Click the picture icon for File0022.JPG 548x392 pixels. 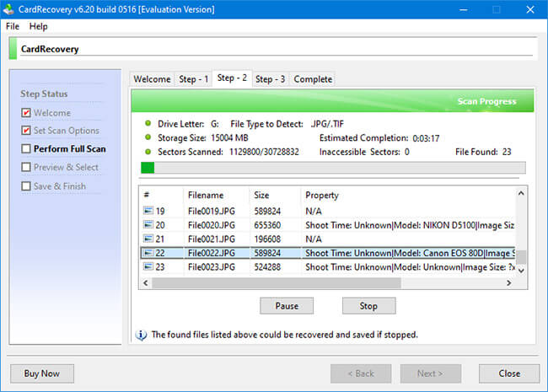[148, 253]
